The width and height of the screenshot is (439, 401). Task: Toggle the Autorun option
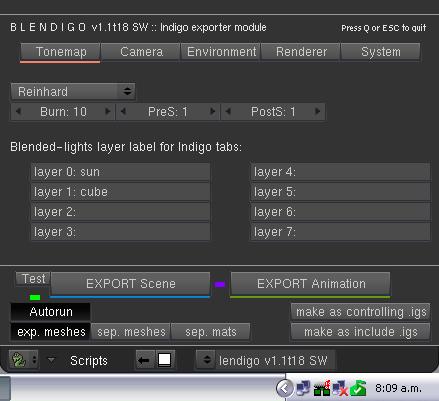[50, 312]
